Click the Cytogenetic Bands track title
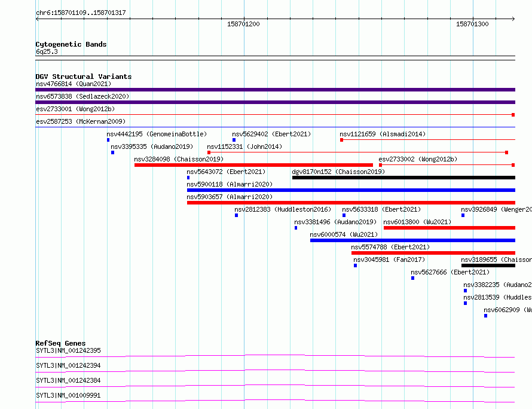Screen dimensions: 532x409 (x=71, y=44)
